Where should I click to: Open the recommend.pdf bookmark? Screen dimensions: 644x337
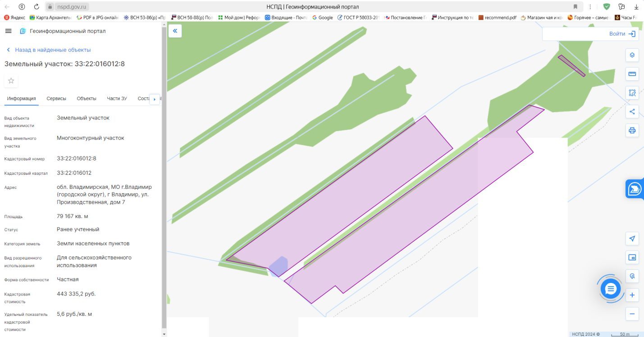tap(498, 18)
